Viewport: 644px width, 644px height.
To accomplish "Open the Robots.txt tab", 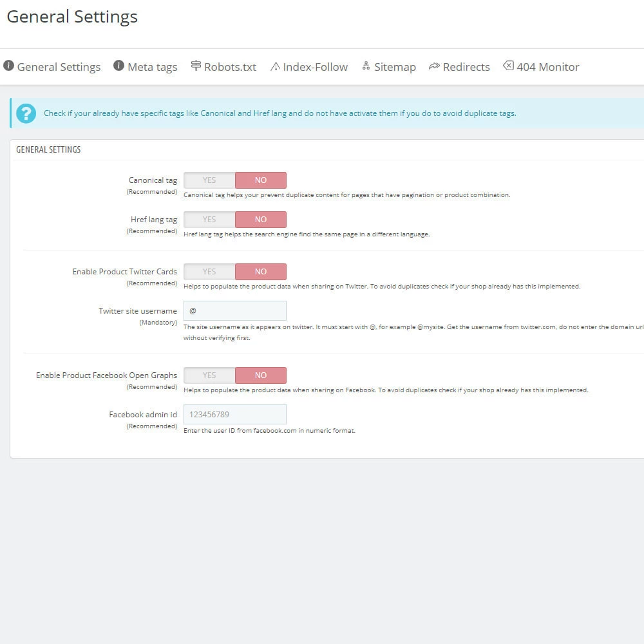I will tap(230, 67).
